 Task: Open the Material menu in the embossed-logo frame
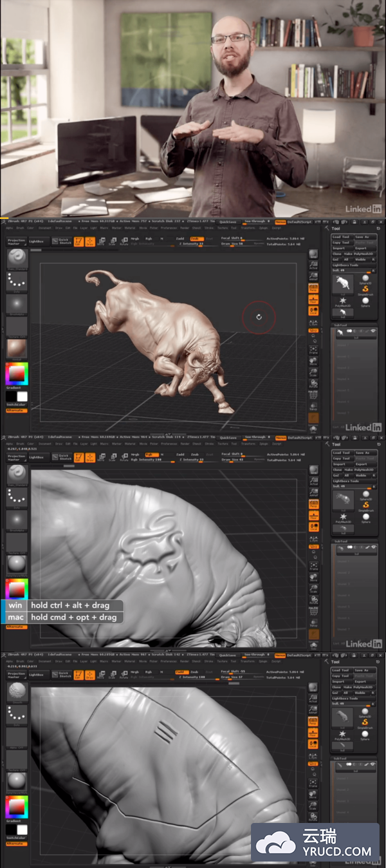(x=130, y=444)
